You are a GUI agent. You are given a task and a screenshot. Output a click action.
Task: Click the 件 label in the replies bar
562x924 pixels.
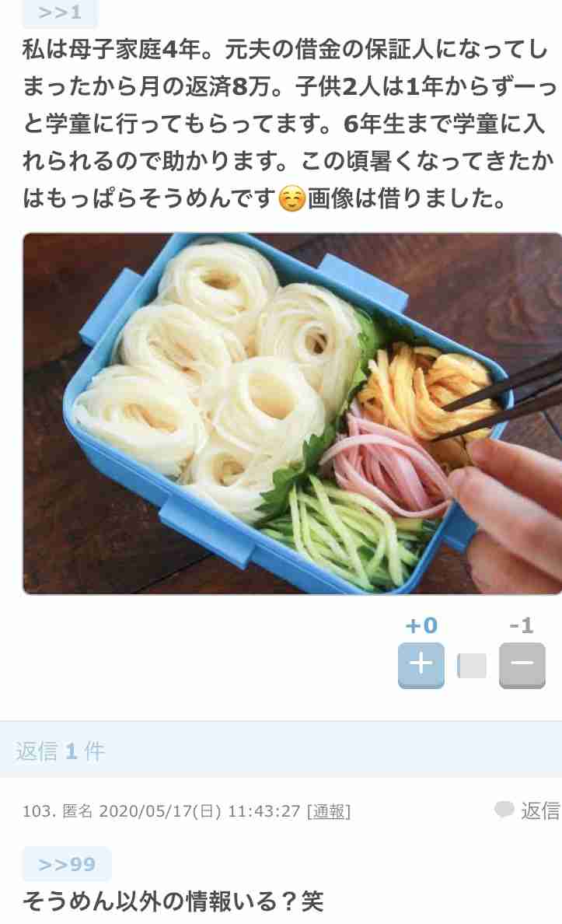94,751
